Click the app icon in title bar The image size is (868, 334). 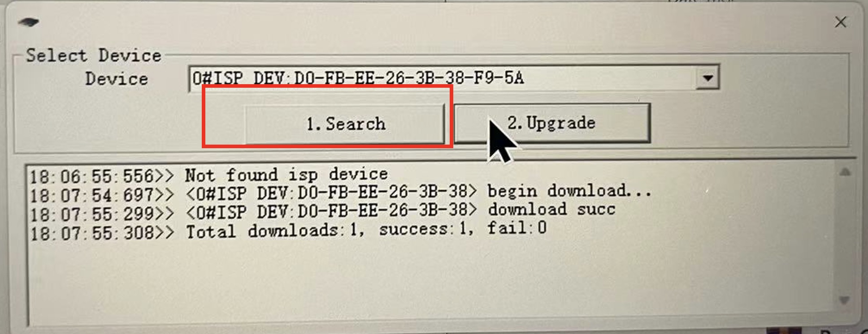(29, 22)
